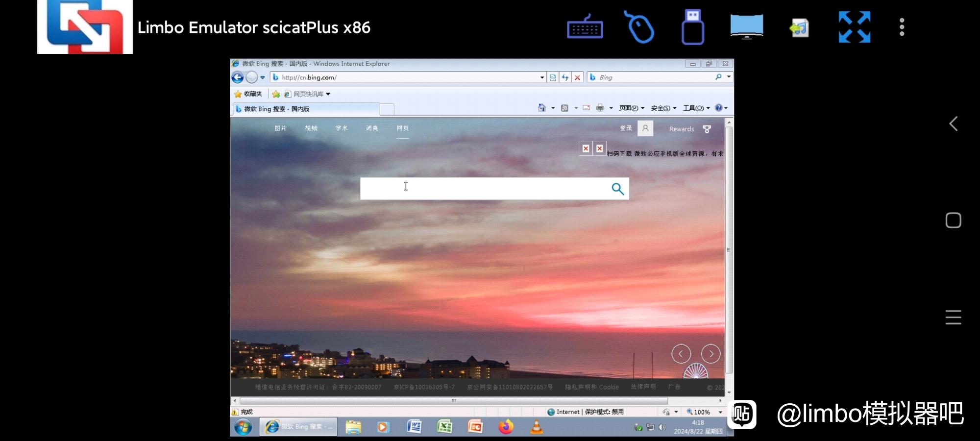Open the 网页快讯库 web slice gallery
The image size is (980, 441).
tap(307, 94)
